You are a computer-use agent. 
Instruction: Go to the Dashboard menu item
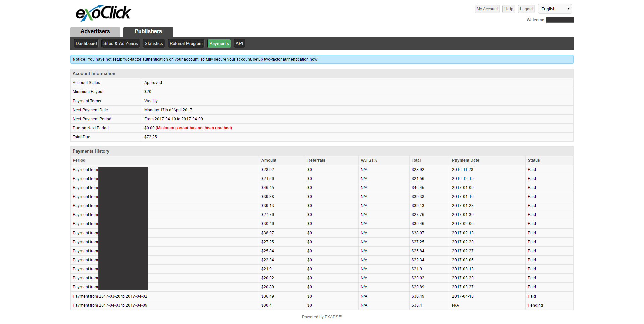(86, 44)
